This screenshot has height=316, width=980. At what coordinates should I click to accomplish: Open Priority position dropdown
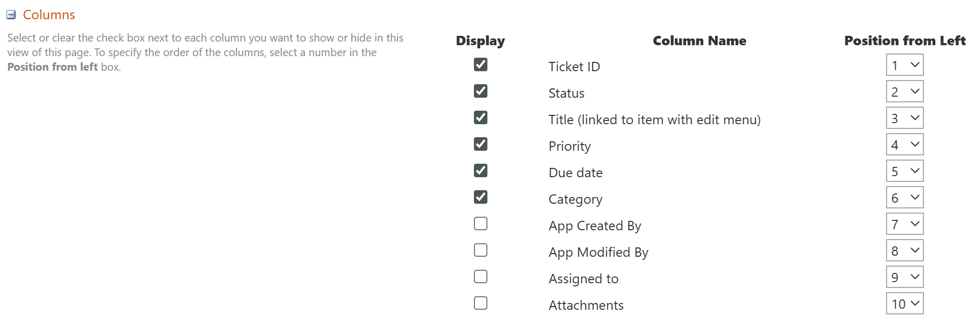pyautogui.click(x=904, y=145)
